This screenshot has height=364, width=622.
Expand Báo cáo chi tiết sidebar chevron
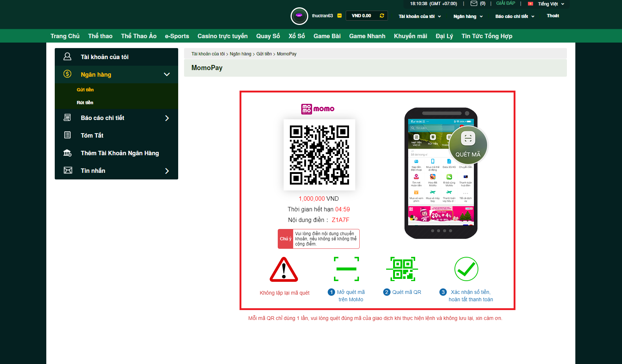point(167,118)
